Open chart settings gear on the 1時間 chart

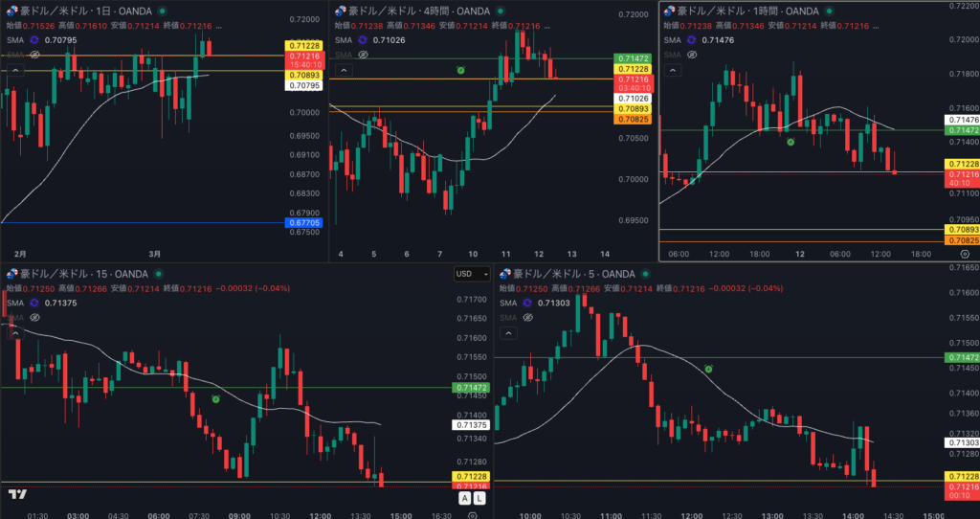(965, 254)
